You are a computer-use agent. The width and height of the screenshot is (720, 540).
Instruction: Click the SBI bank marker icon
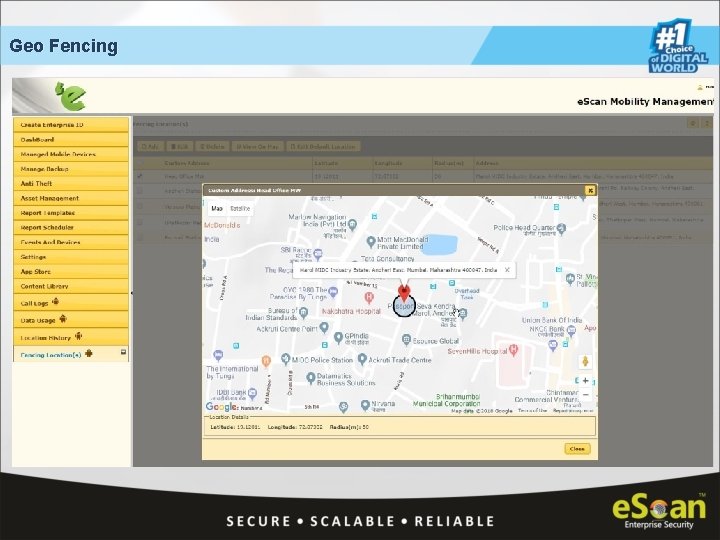tap(318, 253)
